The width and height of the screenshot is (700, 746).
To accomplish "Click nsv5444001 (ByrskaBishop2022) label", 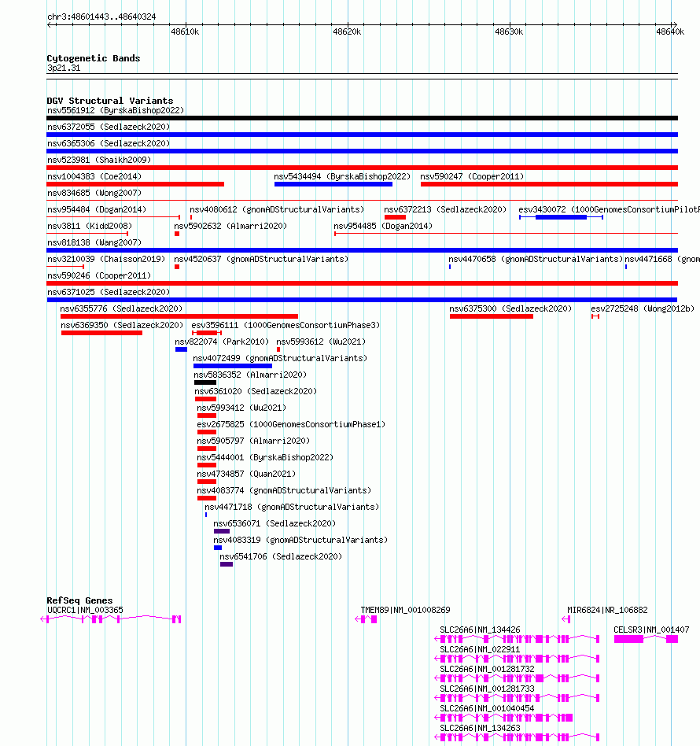I will click(x=265, y=457).
